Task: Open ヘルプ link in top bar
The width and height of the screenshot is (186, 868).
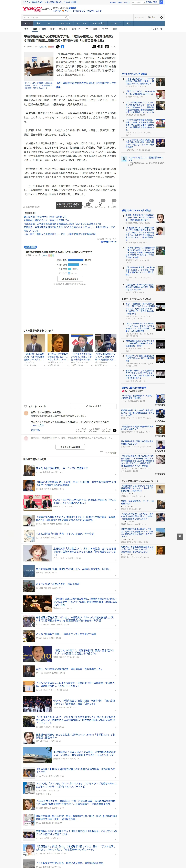Action: pos(127,2)
